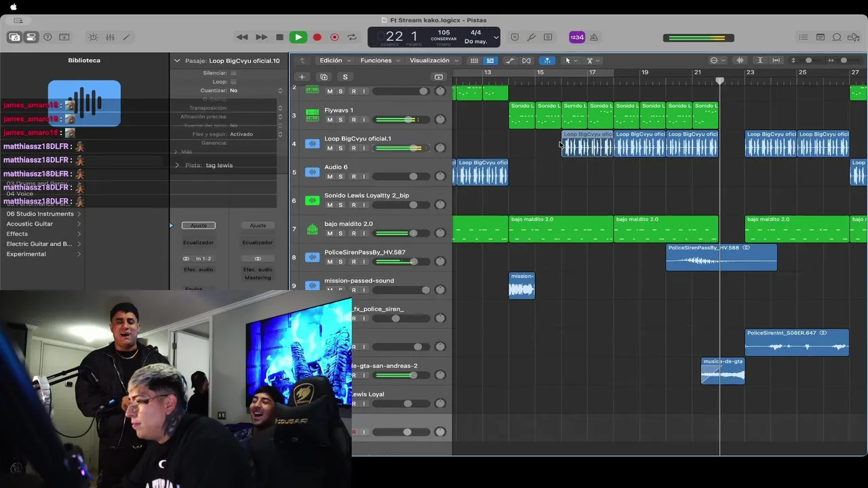Adjust the vertical zoom slider
Screen dimensions: 868x488
pyautogui.click(x=808, y=60)
